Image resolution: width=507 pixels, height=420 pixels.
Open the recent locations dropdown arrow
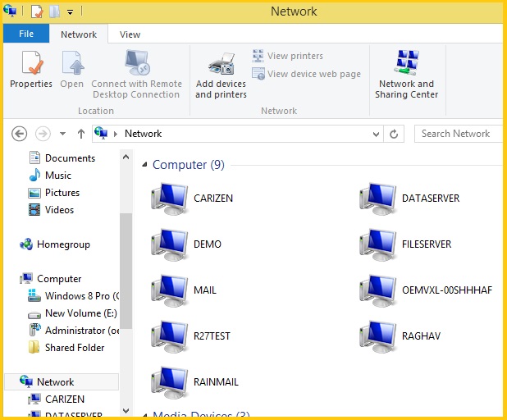[62, 134]
